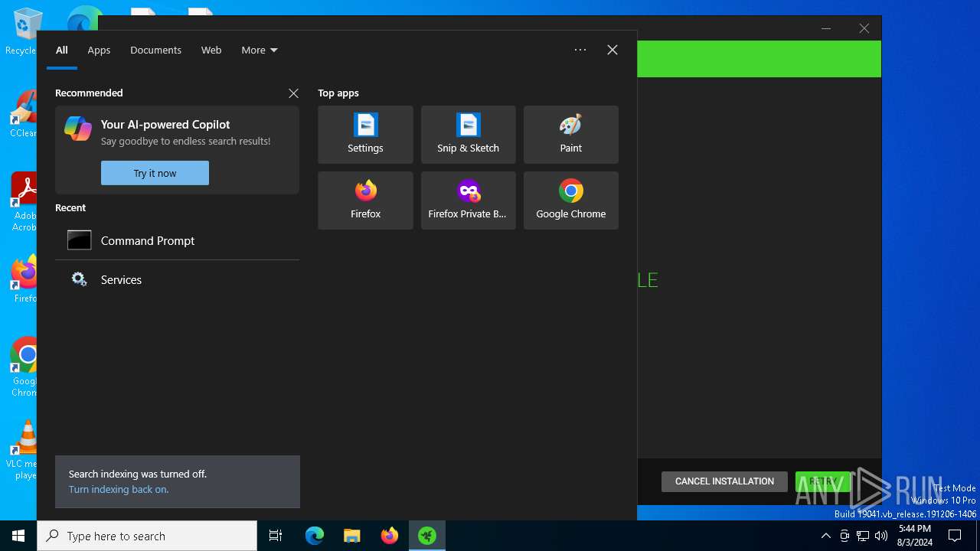Click the Retry button in installer
The image size is (980, 551).
coord(823,481)
